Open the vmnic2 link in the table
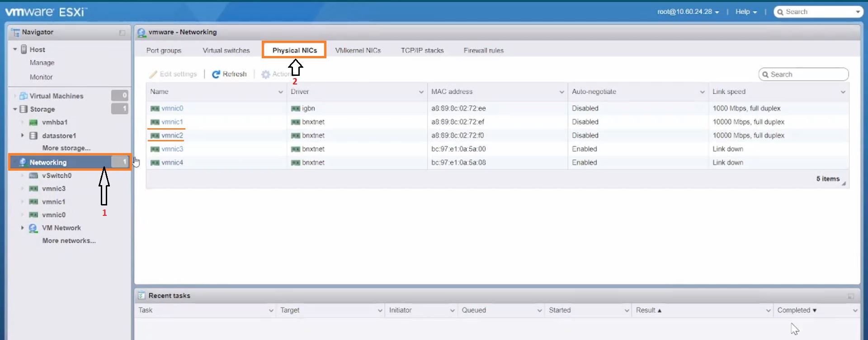The width and height of the screenshot is (868, 340). click(x=172, y=135)
